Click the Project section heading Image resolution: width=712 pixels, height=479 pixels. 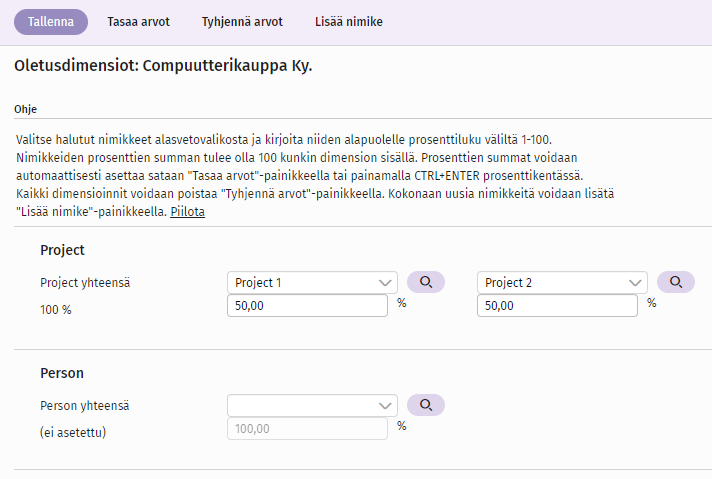coord(62,250)
